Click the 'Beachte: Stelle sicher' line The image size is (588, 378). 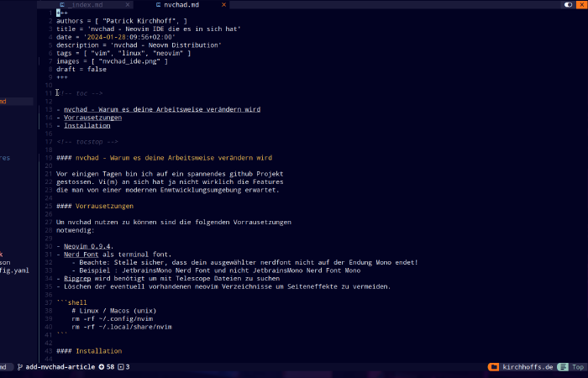click(x=244, y=262)
